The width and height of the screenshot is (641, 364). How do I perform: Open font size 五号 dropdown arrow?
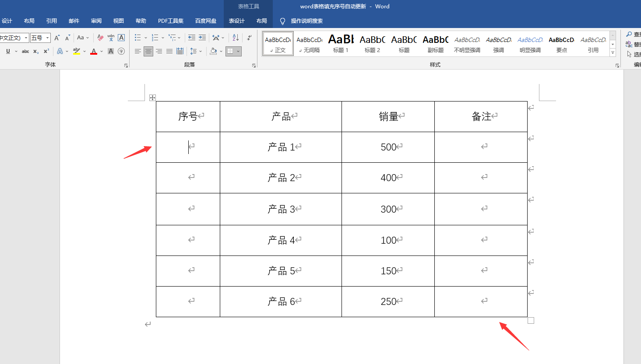click(x=48, y=38)
